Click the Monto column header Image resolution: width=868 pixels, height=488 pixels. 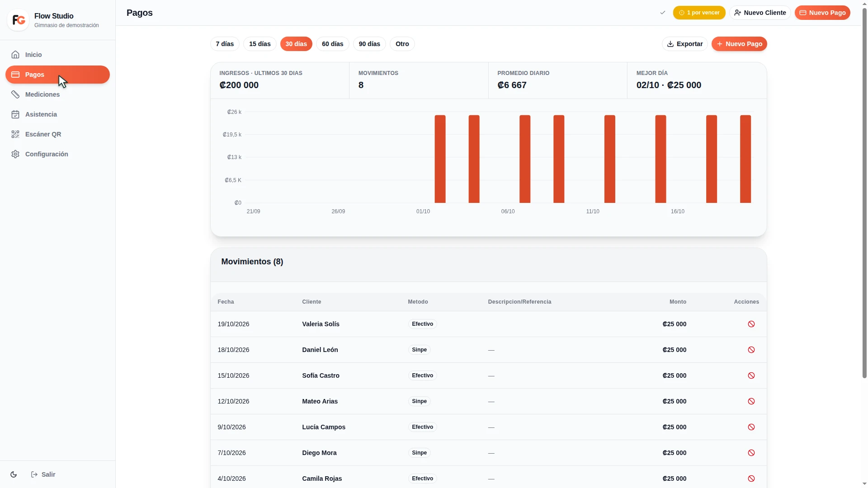pos(678,302)
